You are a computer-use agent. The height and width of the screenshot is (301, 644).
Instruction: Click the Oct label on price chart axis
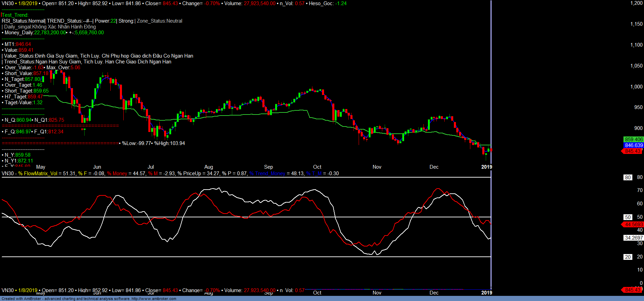[x=317, y=167]
